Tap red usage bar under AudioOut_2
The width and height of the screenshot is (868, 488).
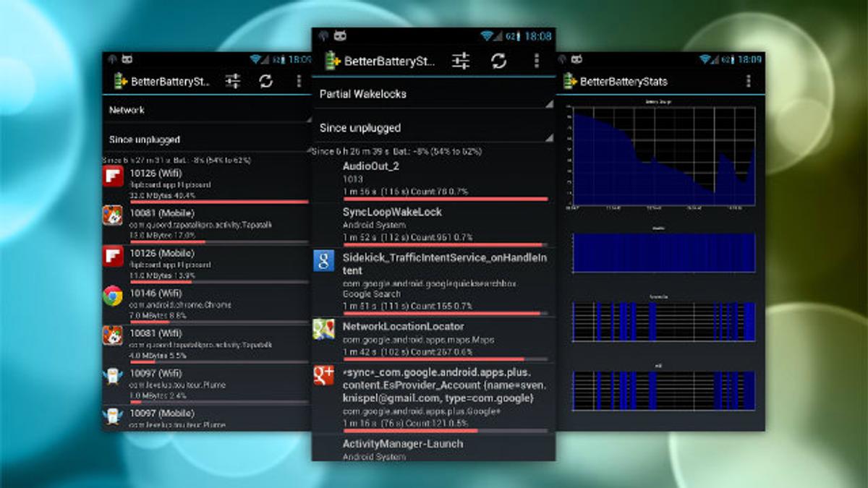(x=446, y=198)
